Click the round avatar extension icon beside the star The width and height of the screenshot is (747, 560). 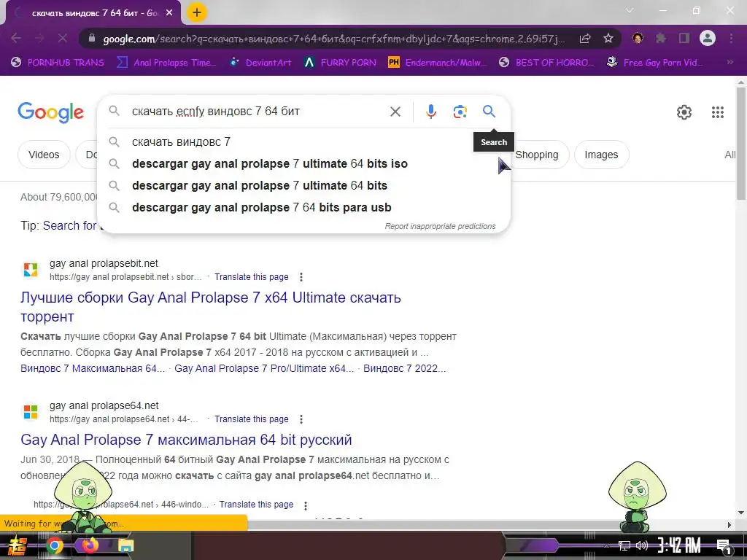pyautogui.click(x=637, y=38)
